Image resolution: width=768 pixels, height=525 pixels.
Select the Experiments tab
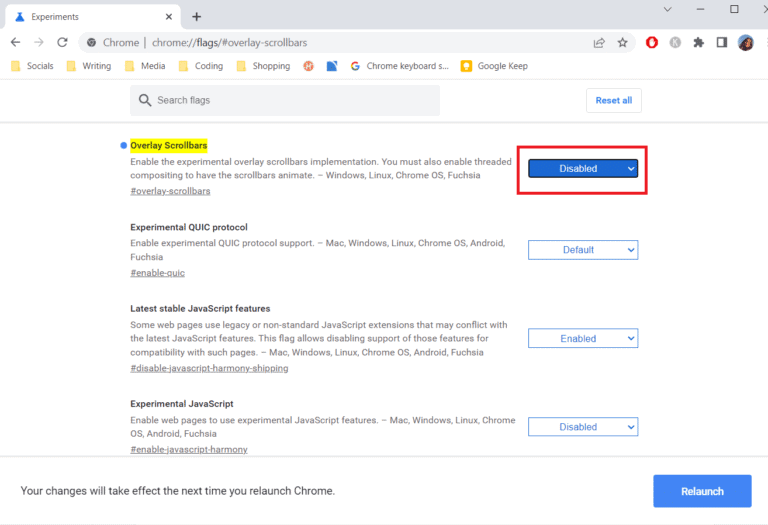(x=90, y=17)
